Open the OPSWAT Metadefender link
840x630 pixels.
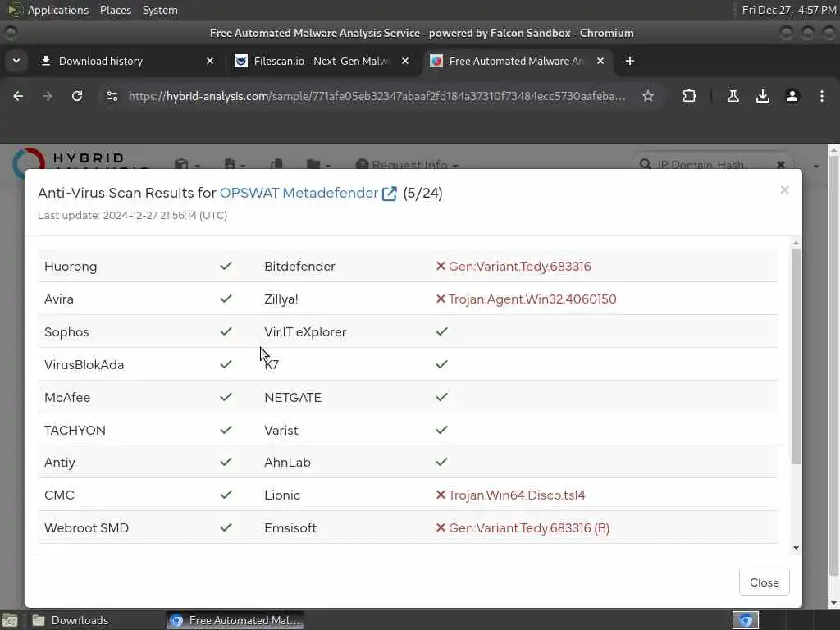[299, 194]
